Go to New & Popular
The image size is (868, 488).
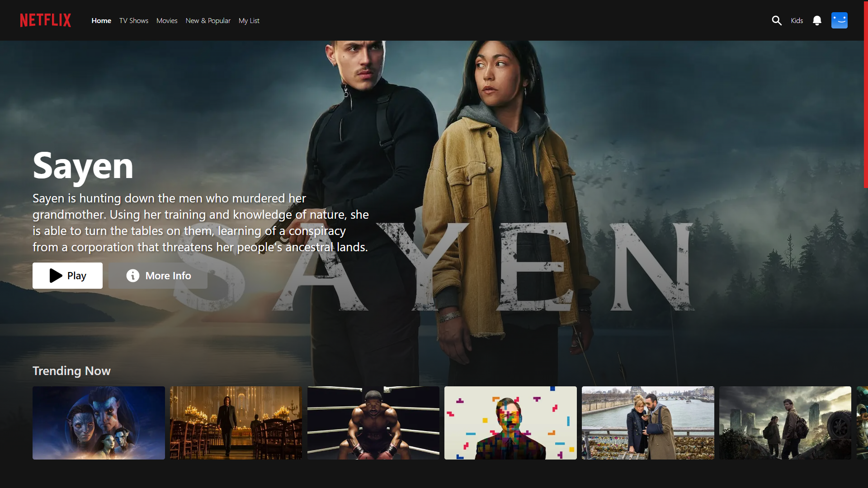pos(208,20)
